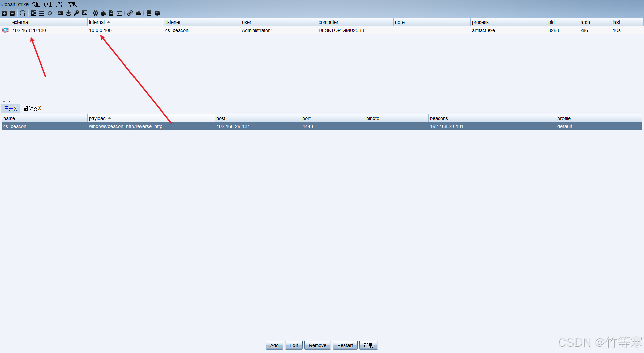Open the credentials key icon
The height and width of the screenshot is (353, 644).
click(76, 13)
